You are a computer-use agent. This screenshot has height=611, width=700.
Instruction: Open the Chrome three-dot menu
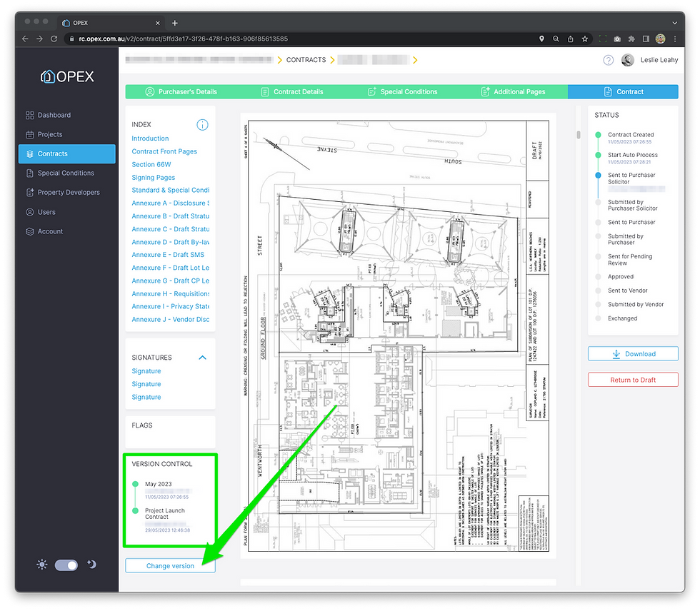[675, 39]
